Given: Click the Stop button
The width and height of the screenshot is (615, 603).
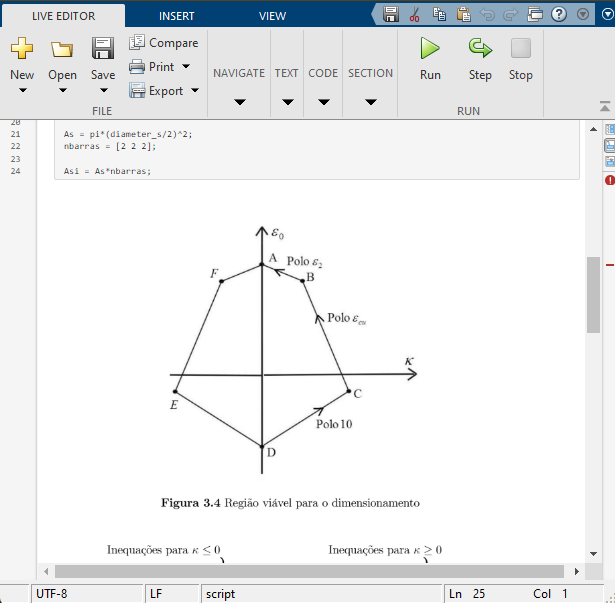Looking at the screenshot, I should point(520,58).
